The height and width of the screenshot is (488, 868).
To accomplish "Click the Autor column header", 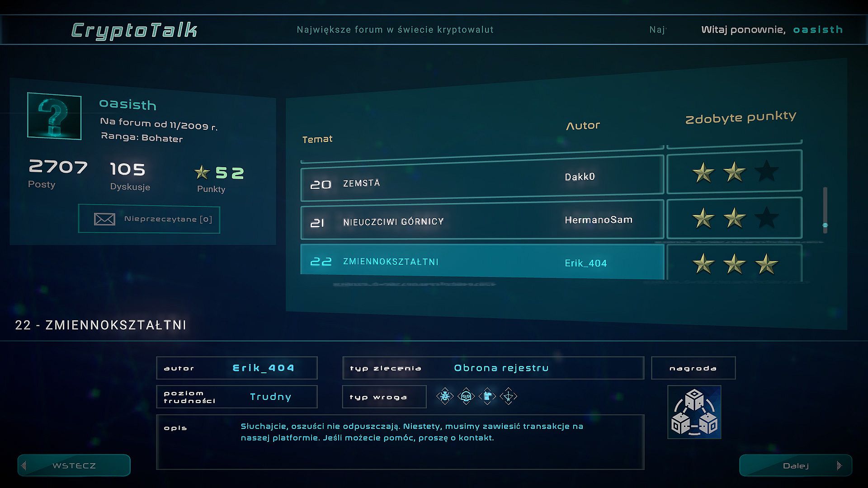I will (583, 126).
